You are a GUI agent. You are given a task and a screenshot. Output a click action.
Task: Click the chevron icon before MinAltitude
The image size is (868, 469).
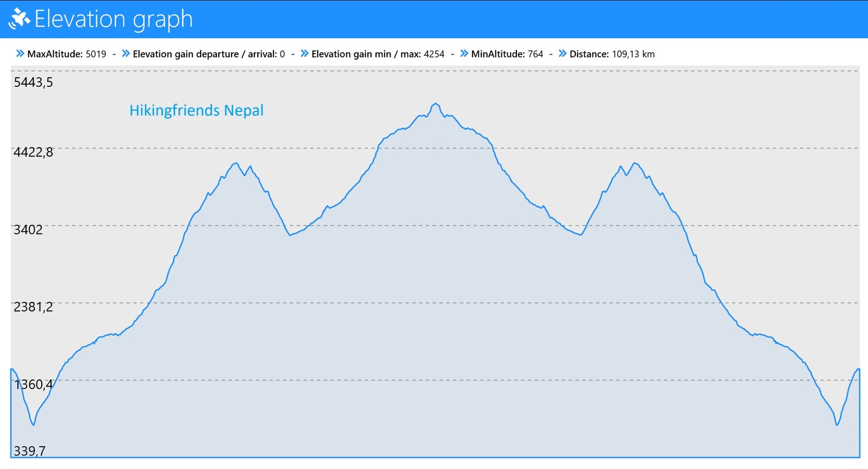pyautogui.click(x=464, y=53)
